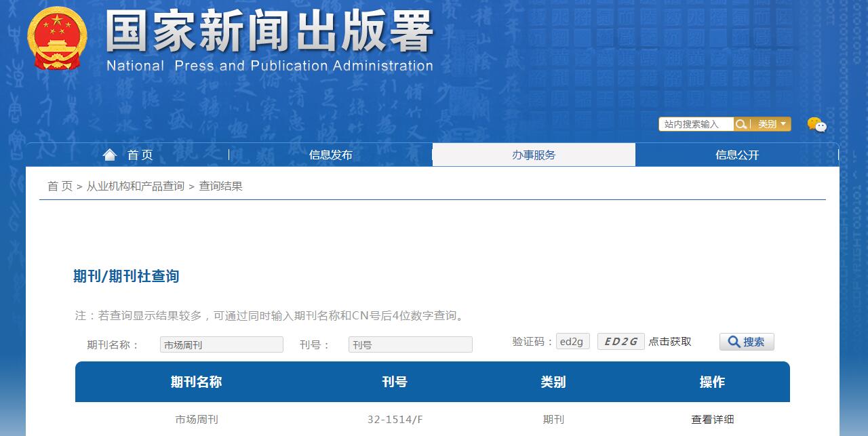Image resolution: width=868 pixels, height=436 pixels.
Task: Click the 搜索 search button
Action: [x=746, y=342]
